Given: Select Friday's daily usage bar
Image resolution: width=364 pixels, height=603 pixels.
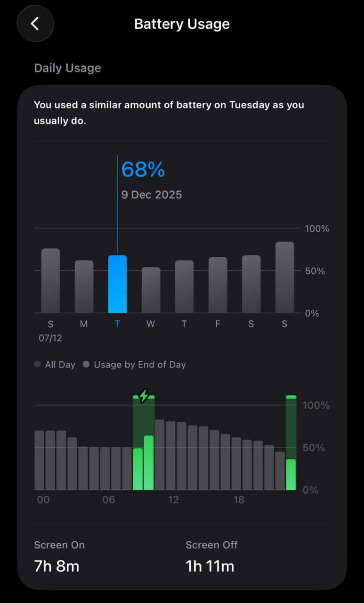Looking at the screenshot, I should pyautogui.click(x=218, y=285).
